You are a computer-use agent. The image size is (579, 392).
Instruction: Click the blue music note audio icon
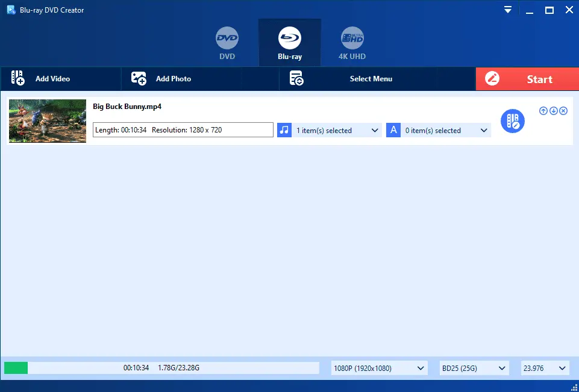click(x=284, y=130)
